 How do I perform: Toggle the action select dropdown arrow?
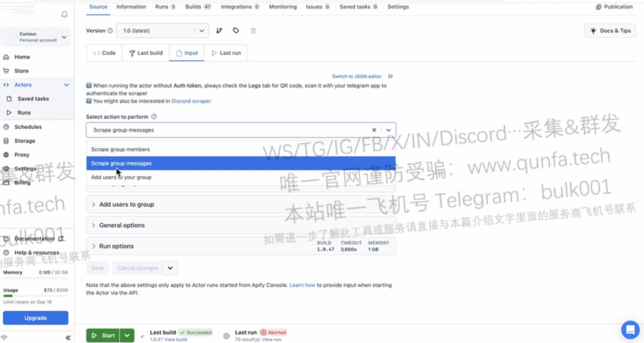388,130
